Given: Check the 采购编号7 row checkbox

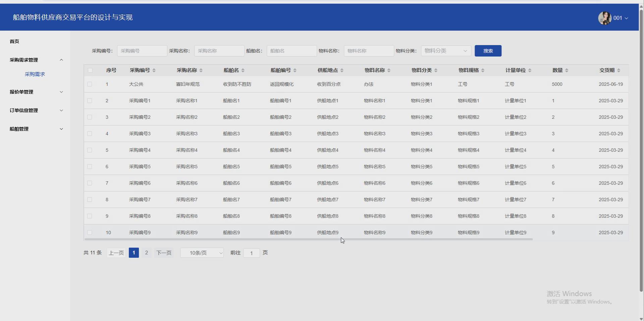Looking at the screenshot, I should click(x=90, y=199).
